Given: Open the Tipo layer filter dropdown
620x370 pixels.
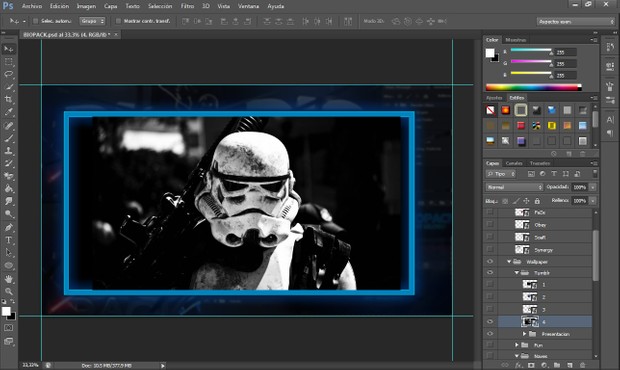Looking at the screenshot, I should (501, 174).
